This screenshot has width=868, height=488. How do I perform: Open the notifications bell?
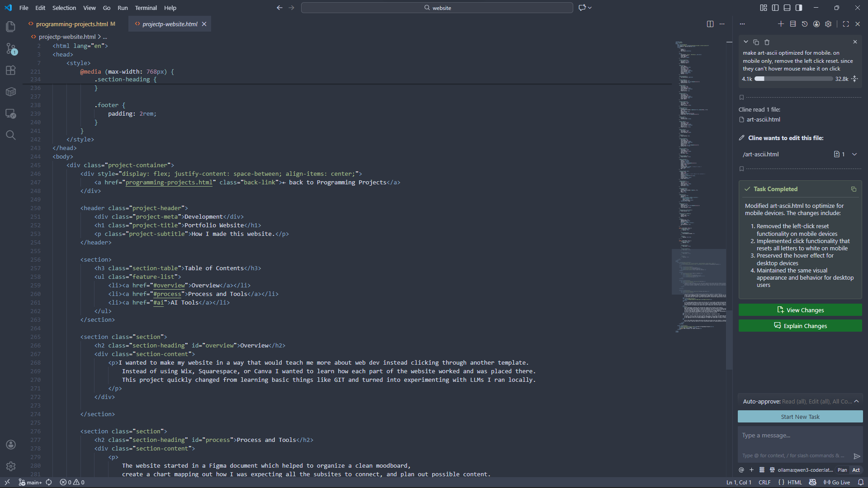[x=862, y=482]
